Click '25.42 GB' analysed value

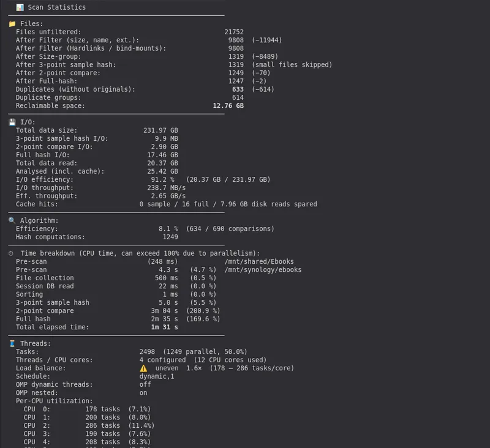(162, 171)
